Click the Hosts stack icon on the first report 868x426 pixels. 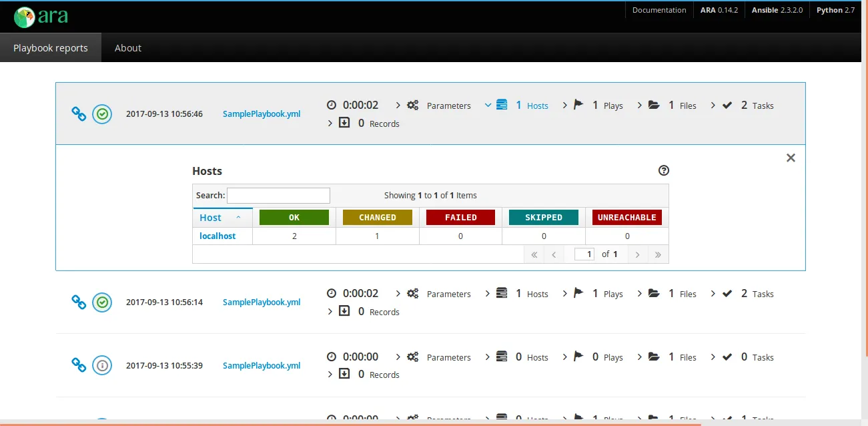(501, 105)
